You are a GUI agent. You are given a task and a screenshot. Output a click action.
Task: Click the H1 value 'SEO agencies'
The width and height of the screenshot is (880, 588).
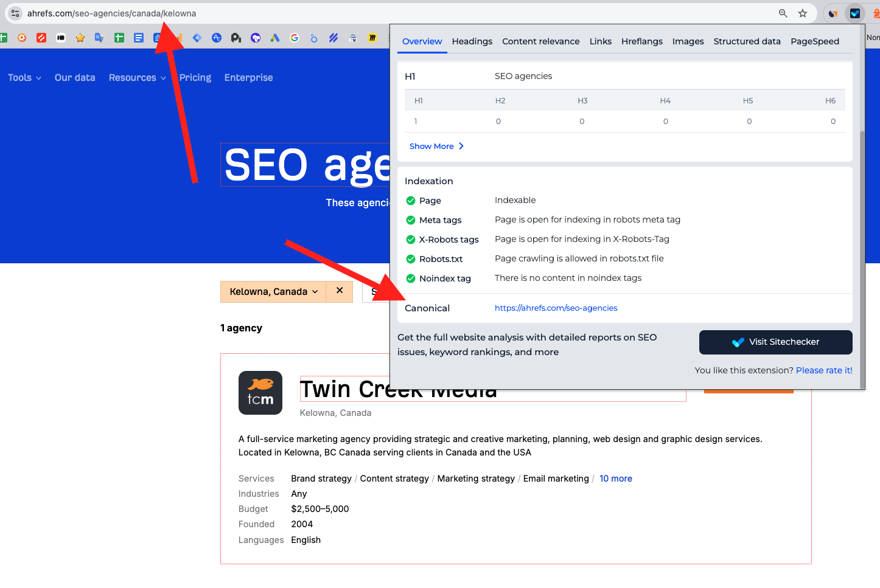pos(523,76)
